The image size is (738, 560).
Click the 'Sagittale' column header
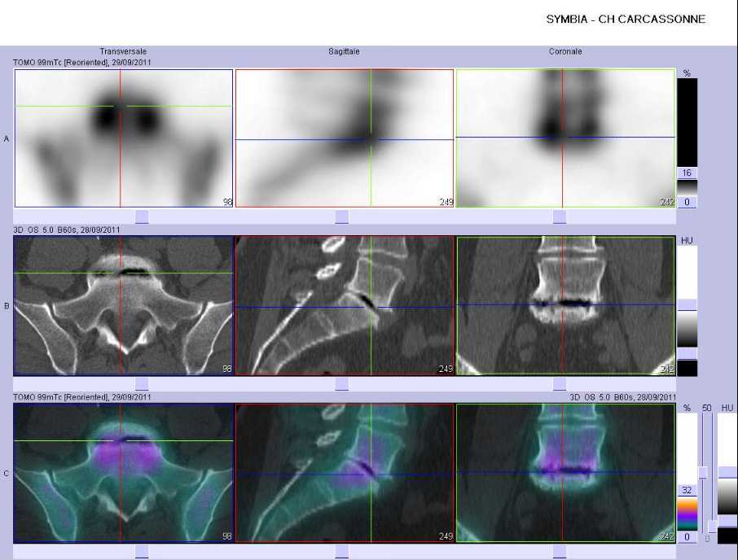tap(344, 51)
